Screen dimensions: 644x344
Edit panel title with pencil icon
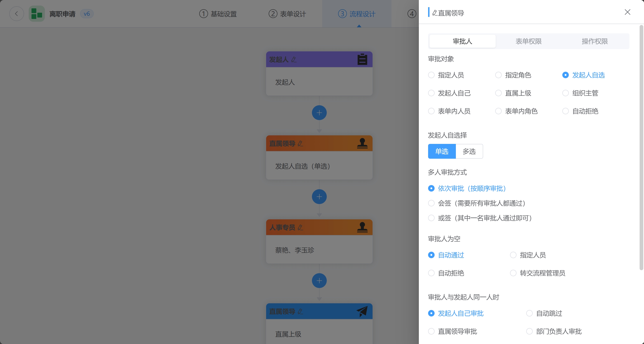point(435,13)
